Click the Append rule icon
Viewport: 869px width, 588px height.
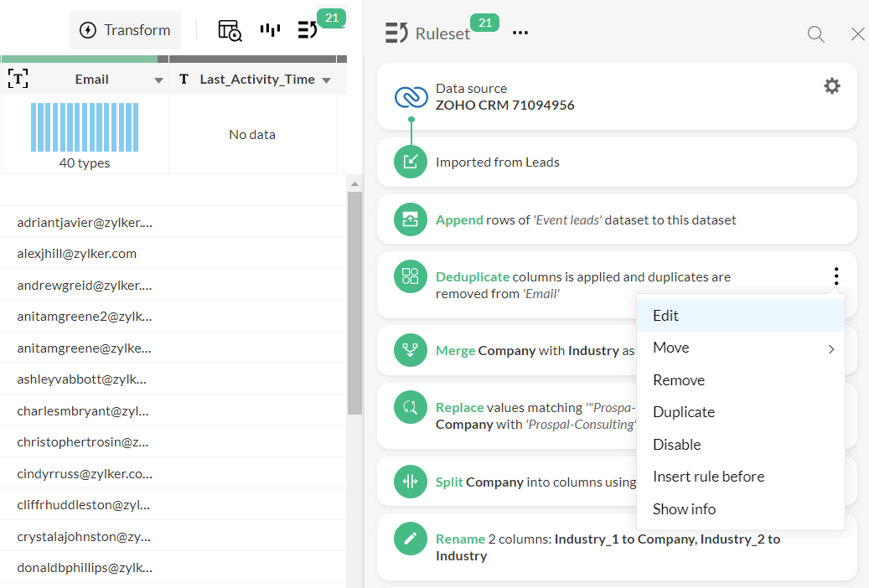point(410,219)
